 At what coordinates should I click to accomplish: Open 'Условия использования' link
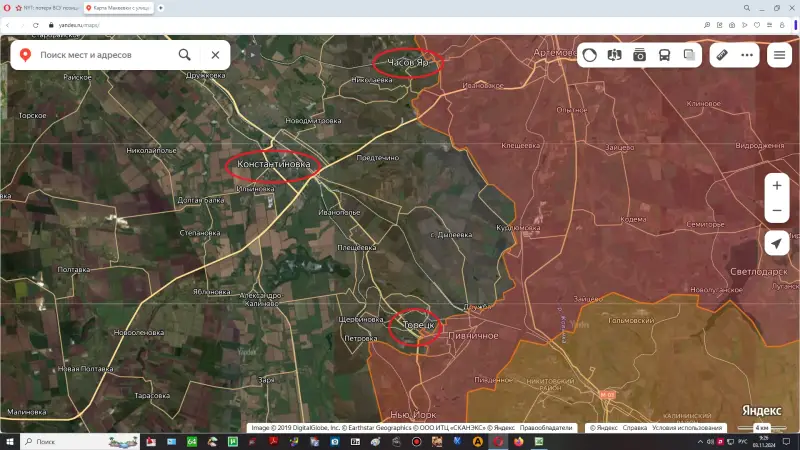click(687, 428)
